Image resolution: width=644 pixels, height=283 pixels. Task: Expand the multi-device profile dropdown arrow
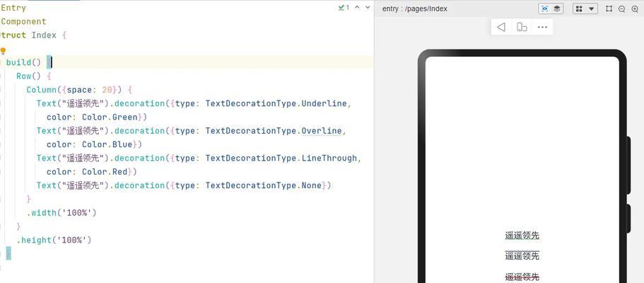pos(592,8)
